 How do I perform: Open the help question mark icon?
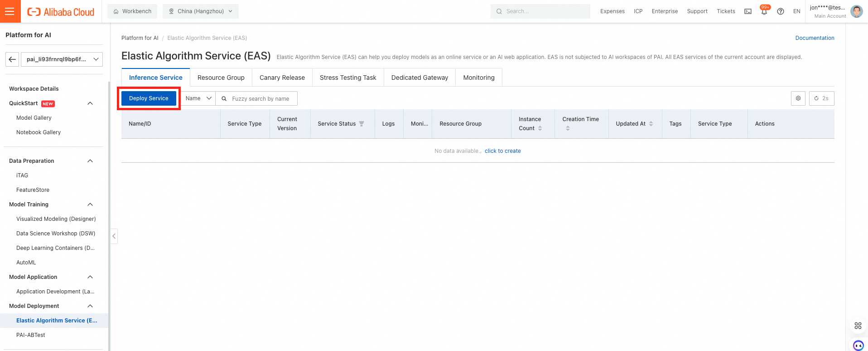[x=781, y=11]
